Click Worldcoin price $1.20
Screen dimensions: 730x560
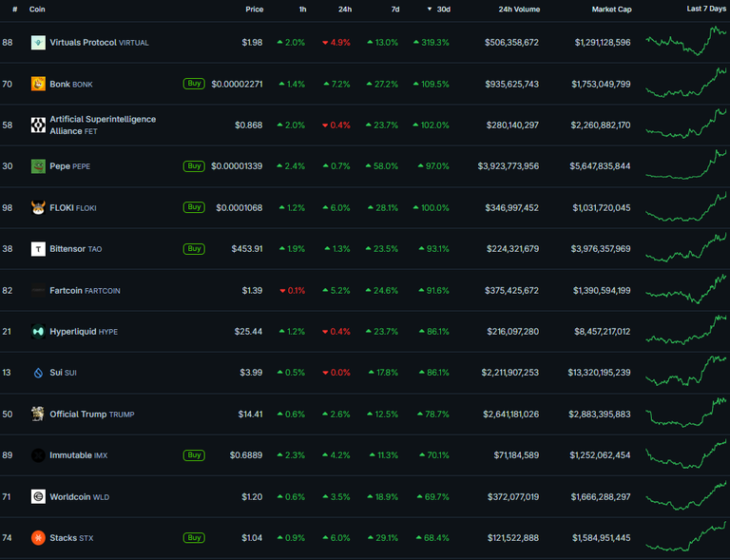pyautogui.click(x=252, y=496)
